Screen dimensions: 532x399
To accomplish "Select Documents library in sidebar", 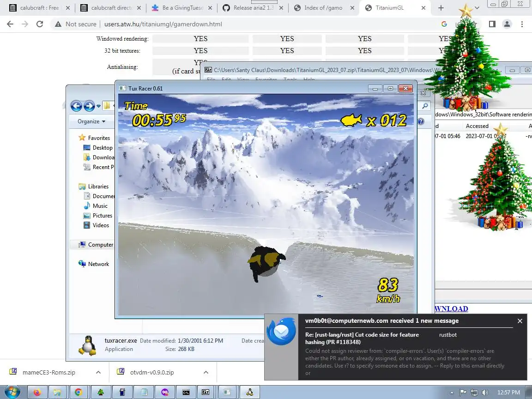I will (99, 196).
